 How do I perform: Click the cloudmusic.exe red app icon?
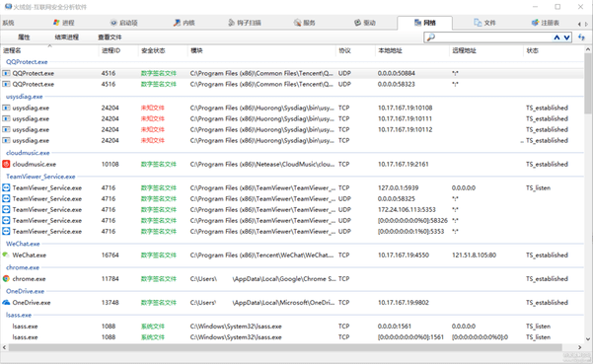(6, 164)
